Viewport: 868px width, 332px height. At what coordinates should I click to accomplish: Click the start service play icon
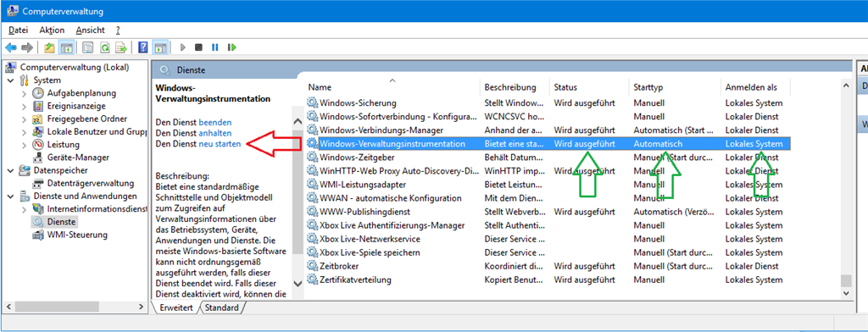point(183,47)
